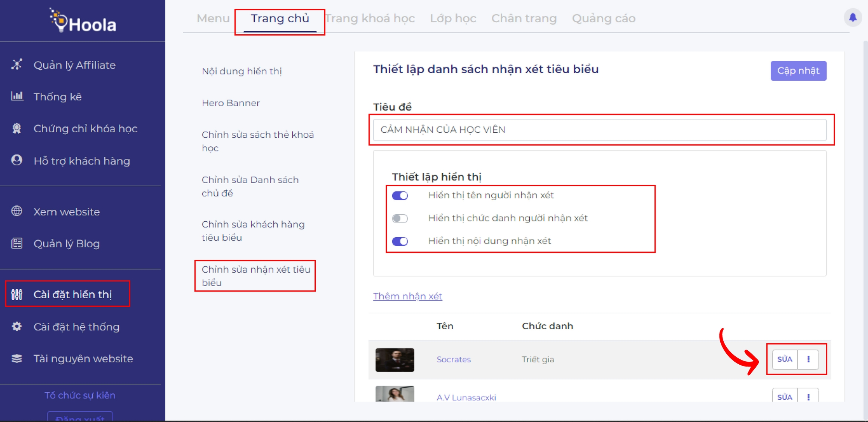Click the Socrates avatar thumbnail
Screen dimensions: 868x422
[394, 359]
